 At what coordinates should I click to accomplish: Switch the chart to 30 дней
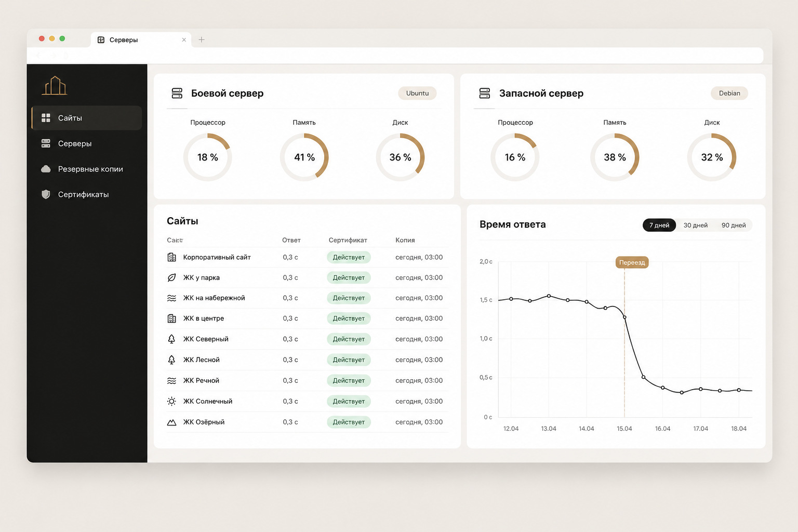(696, 225)
